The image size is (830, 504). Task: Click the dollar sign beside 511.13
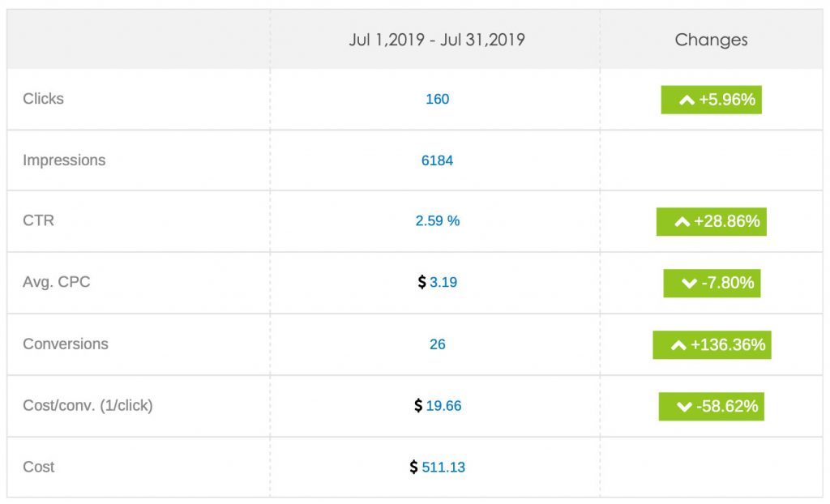coord(414,468)
